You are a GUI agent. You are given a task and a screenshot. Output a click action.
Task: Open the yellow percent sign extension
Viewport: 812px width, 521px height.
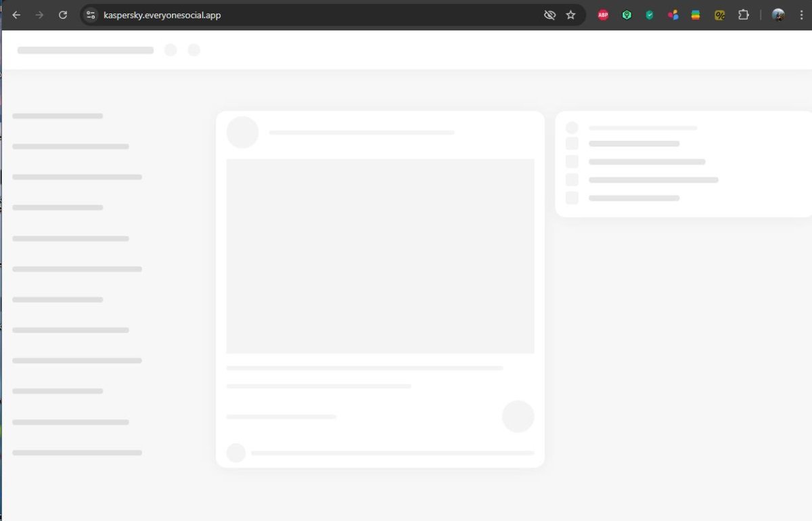click(x=719, y=15)
